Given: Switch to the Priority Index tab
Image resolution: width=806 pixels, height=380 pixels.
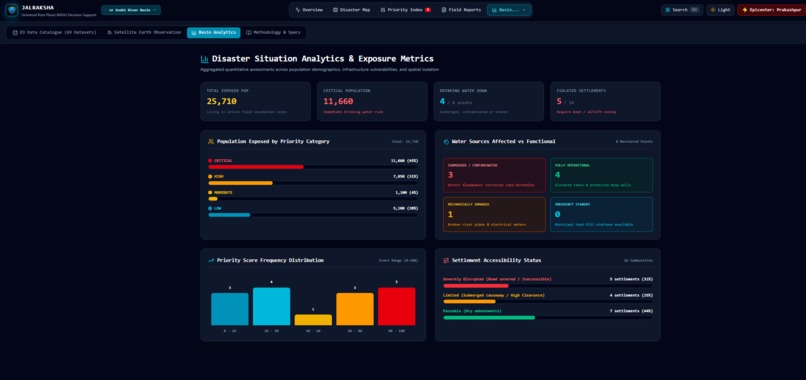Looking at the screenshot, I should pos(406,10).
